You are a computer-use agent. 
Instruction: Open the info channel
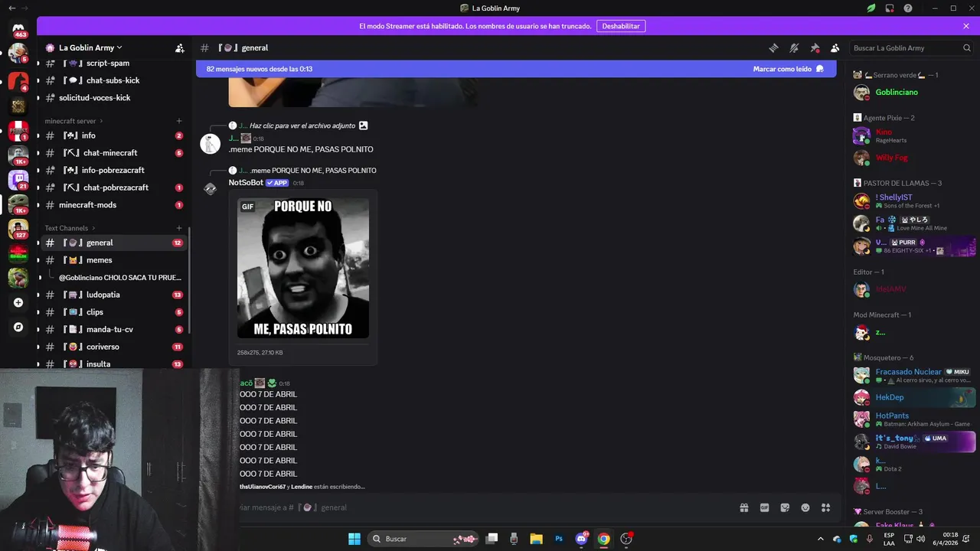tap(113, 135)
